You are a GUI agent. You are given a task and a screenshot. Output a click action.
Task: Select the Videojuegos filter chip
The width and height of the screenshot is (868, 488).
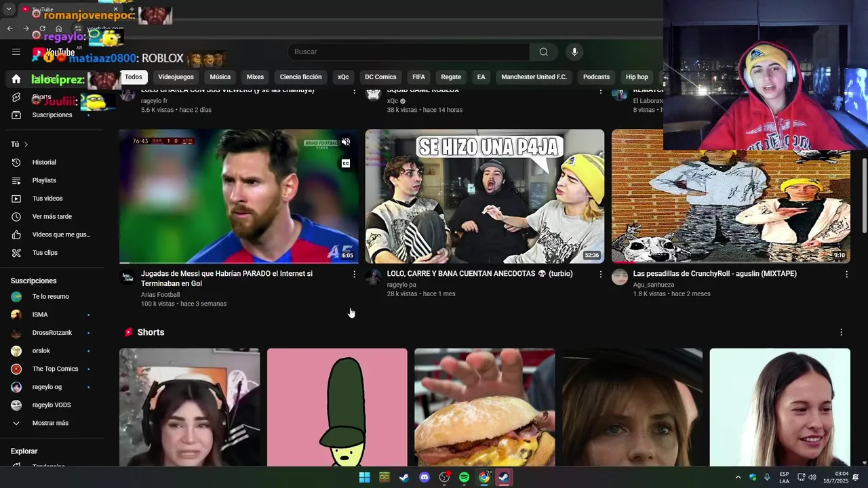(176, 77)
